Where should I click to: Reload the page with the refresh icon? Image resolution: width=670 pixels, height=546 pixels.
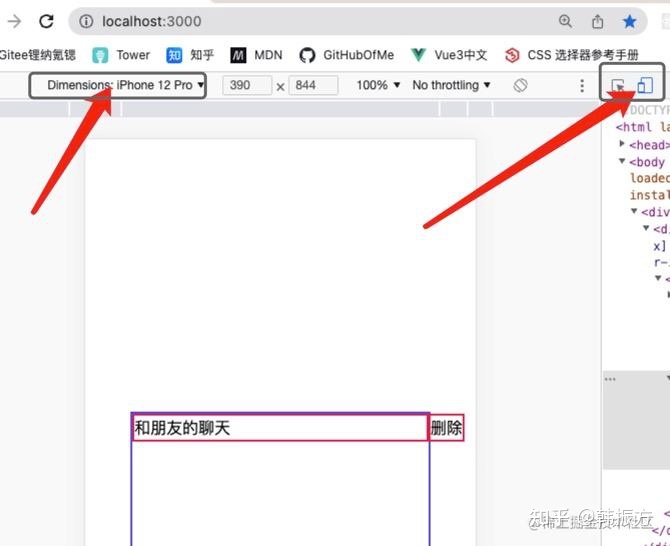click(x=46, y=21)
